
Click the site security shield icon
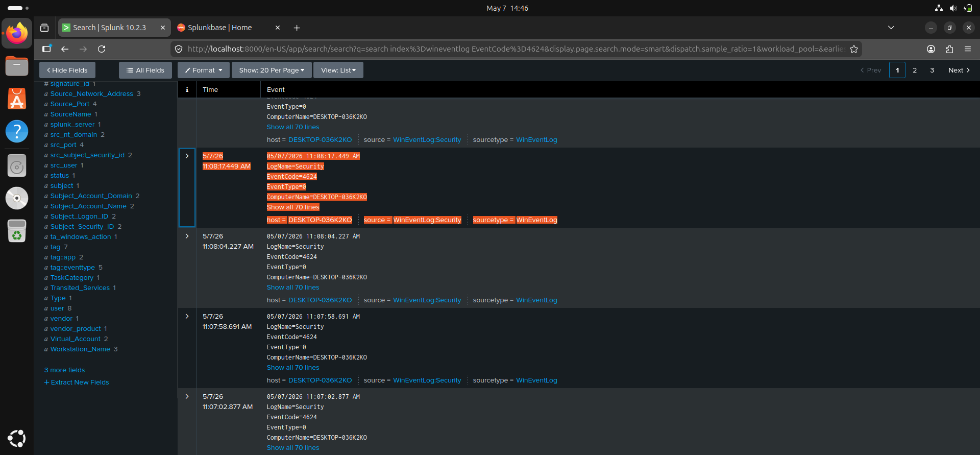[179, 49]
